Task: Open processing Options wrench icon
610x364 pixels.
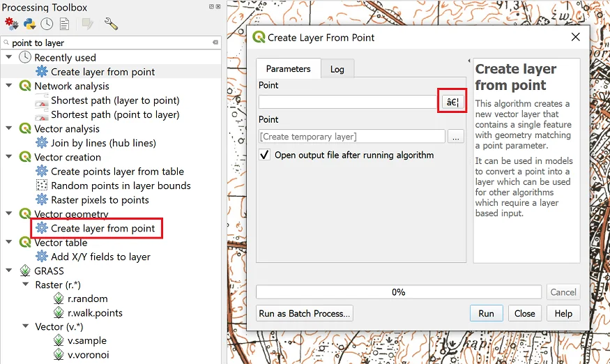Action: tap(111, 24)
